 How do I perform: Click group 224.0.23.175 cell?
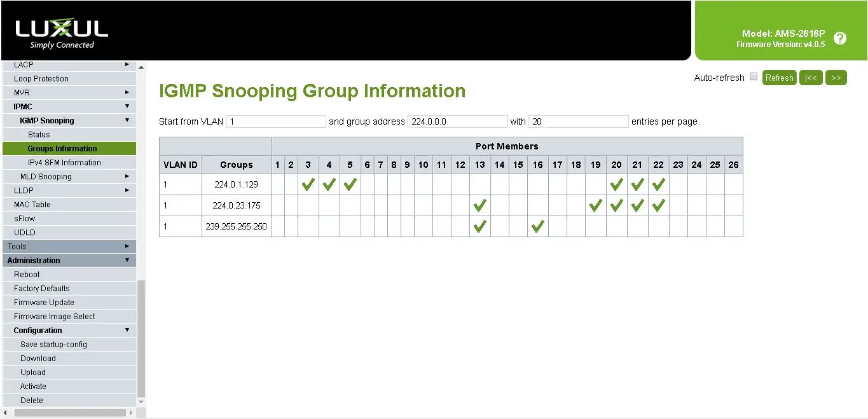tap(237, 206)
